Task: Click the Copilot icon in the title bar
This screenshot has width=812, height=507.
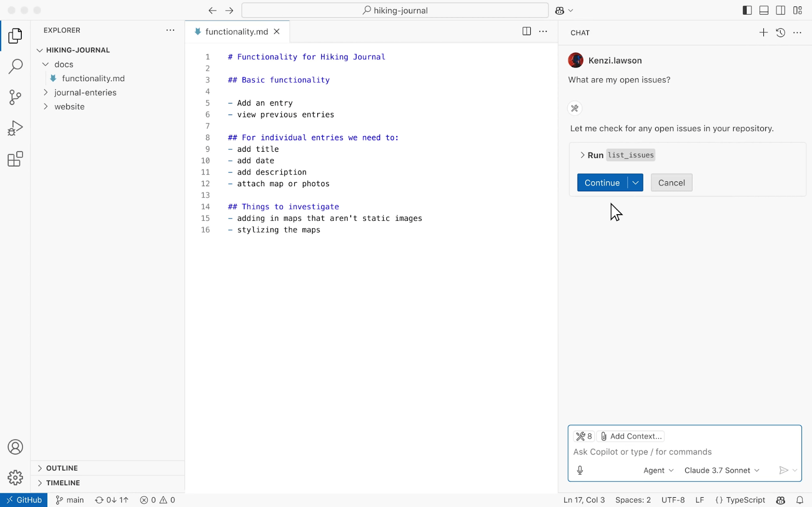Action: (560, 10)
